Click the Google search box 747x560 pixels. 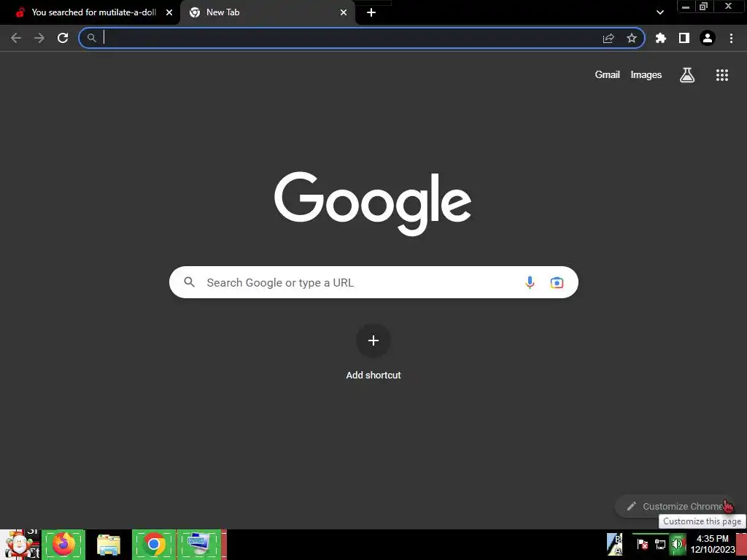click(x=373, y=282)
